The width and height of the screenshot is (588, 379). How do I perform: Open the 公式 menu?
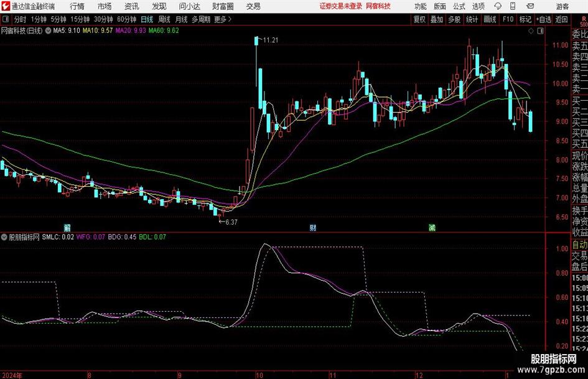tap(459, 6)
